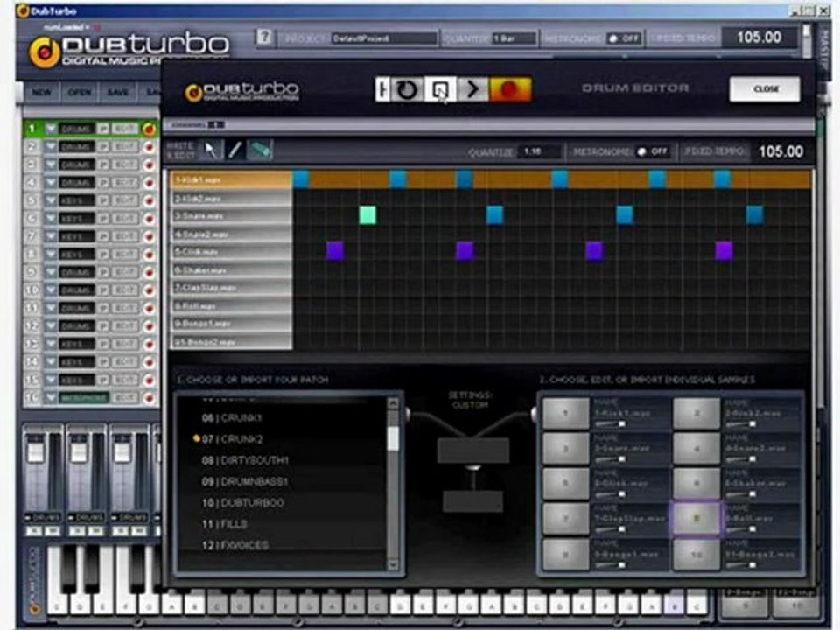Toggle the Drum Editor Fixed Tempo button

pyautogui.click(x=714, y=151)
